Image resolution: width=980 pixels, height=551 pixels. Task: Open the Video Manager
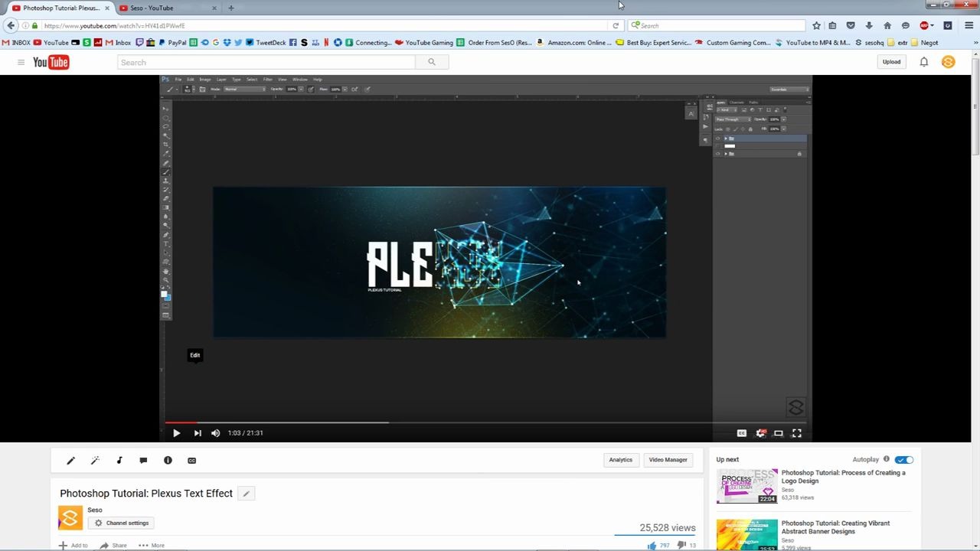pyautogui.click(x=667, y=459)
